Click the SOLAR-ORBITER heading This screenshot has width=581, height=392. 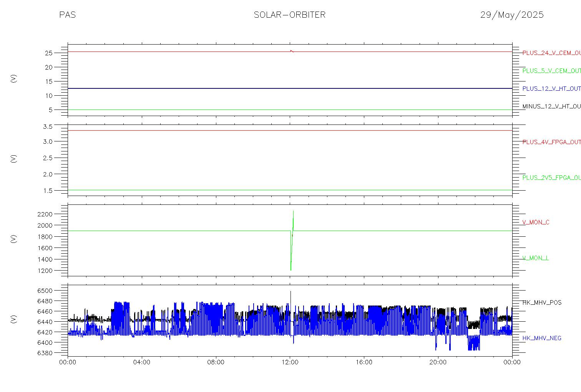tap(290, 15)
